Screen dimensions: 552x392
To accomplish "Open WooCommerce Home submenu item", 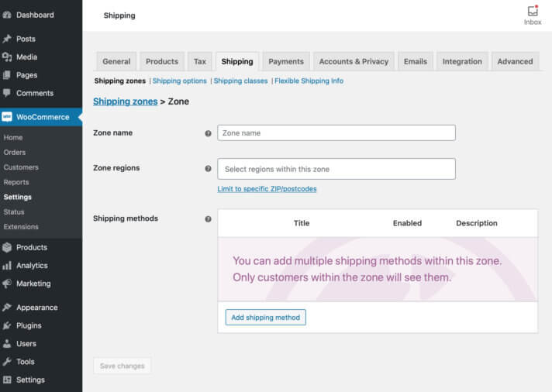I will click(13, 138).
